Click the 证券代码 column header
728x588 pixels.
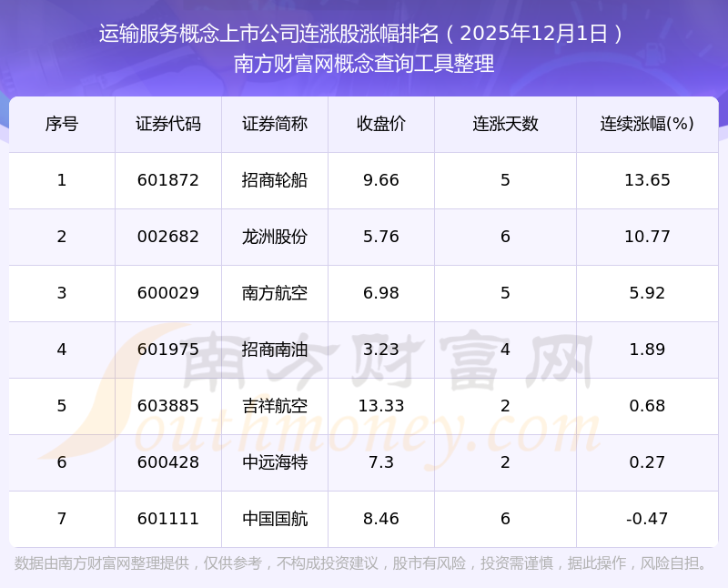point(168,124)
